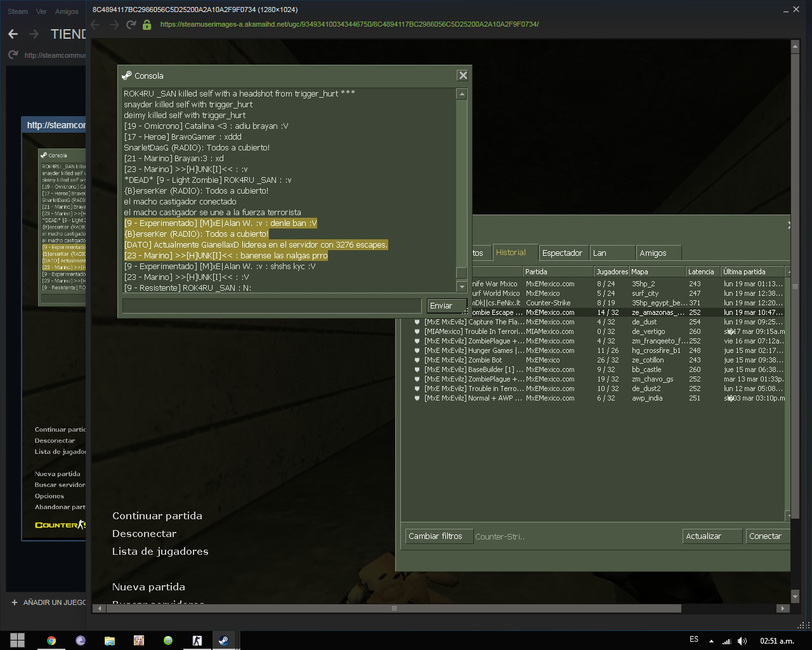Reload the Steam community page

(13, 55)
